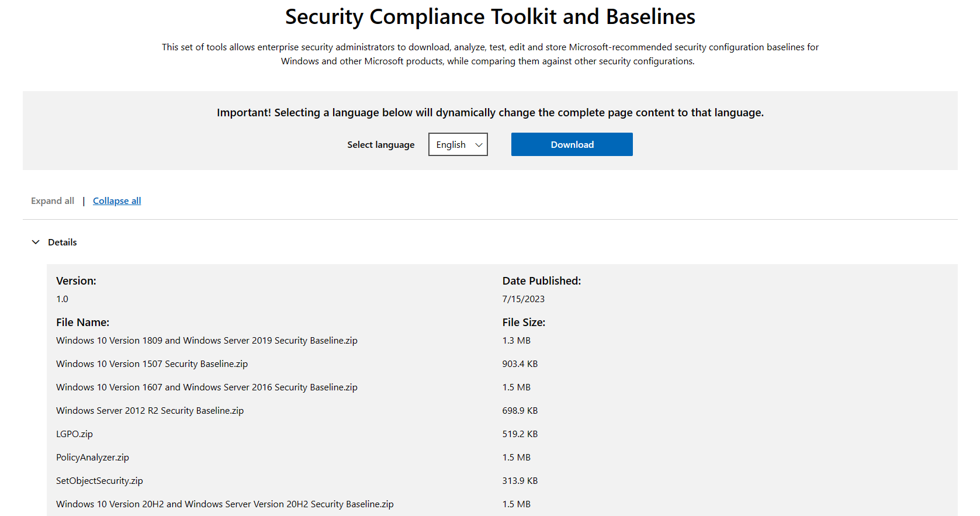Select 'Windows 10 Version 1607 and Windows Server 2016' file name
This screenshot has width=980, height=516.
tap(207, 387)
